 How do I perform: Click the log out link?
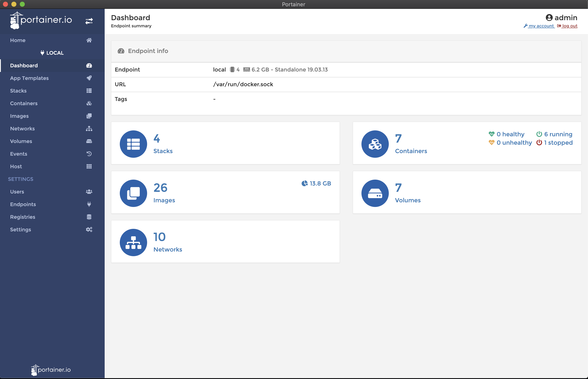pos(570,26)
